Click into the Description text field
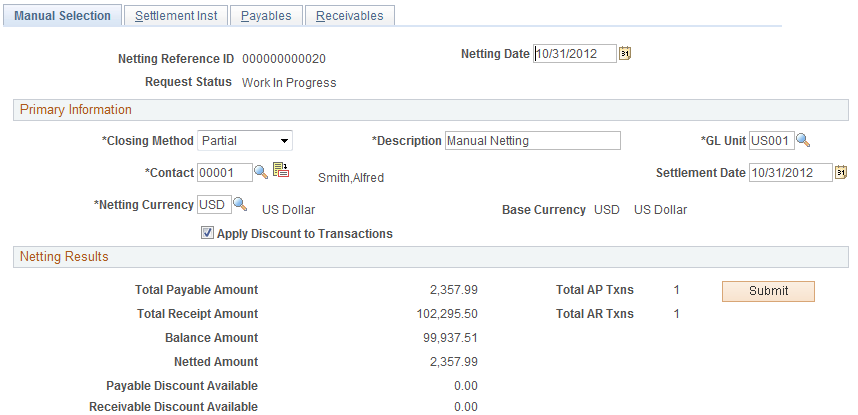 (532, 141)
